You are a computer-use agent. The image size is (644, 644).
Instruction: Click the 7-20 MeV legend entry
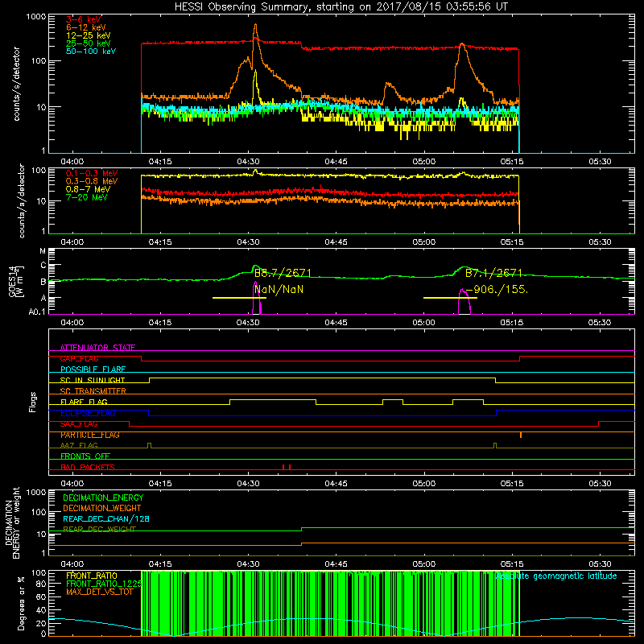[86, 197]
